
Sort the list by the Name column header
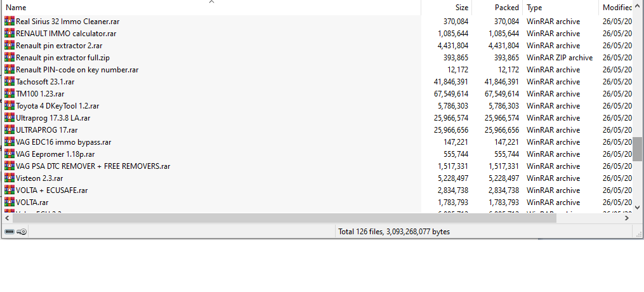(211, 8)
